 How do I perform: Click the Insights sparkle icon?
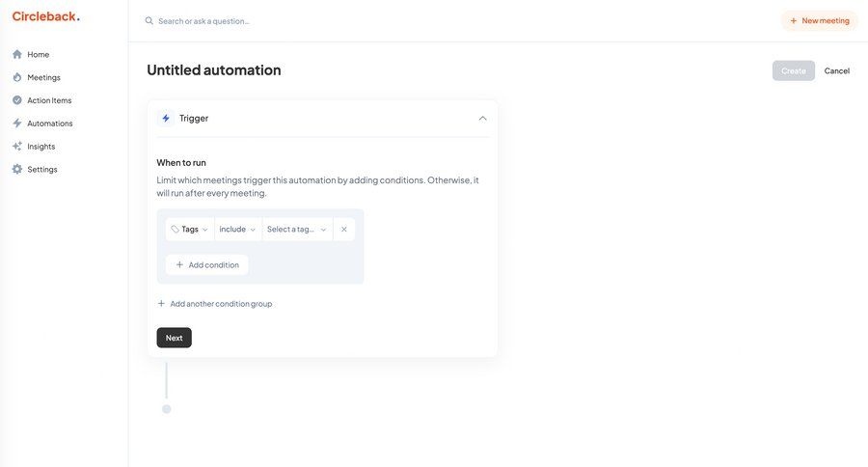point(17,147)
